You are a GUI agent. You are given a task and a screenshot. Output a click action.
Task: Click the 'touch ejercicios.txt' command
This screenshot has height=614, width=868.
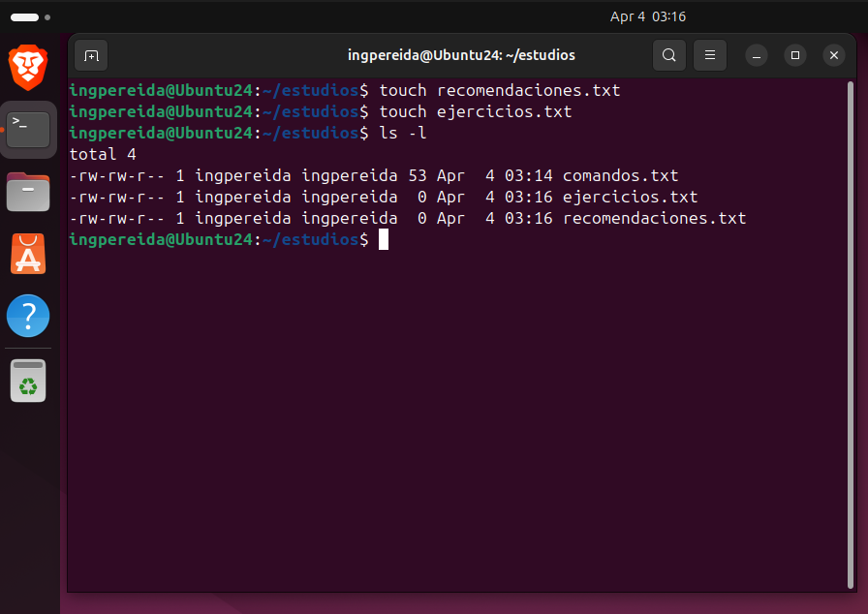(476, 111)
